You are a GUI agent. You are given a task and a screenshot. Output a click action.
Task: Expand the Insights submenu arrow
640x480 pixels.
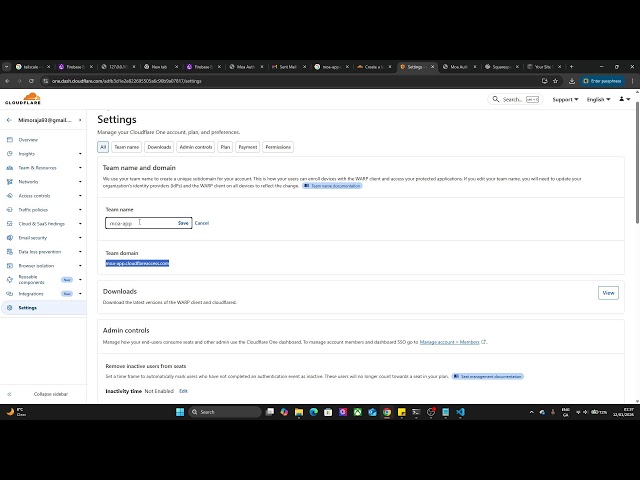click(x=80, y=154)
